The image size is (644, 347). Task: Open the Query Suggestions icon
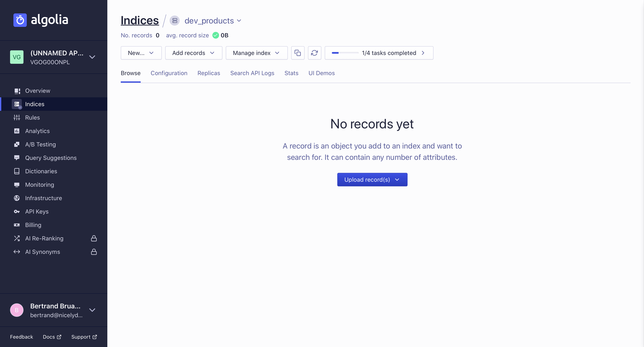tap(17, 158)
